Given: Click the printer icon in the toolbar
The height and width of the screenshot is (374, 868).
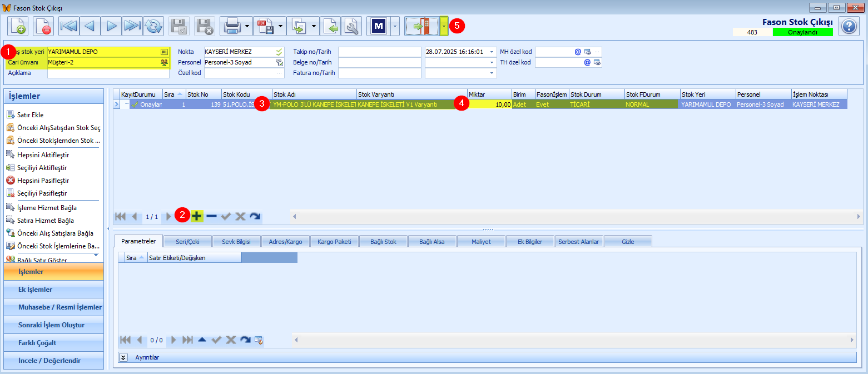Looking at the screenshot, I should coord(231,26).
